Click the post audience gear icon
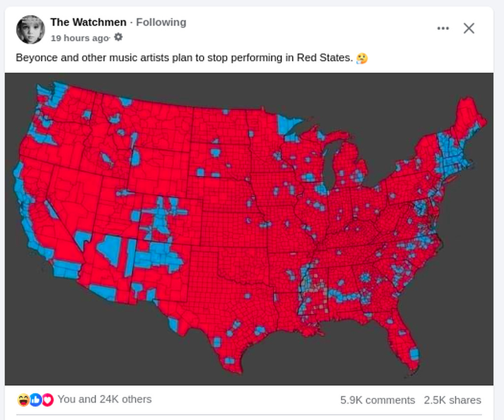Viewport: 504px width, 420px height. click(118, 37)
